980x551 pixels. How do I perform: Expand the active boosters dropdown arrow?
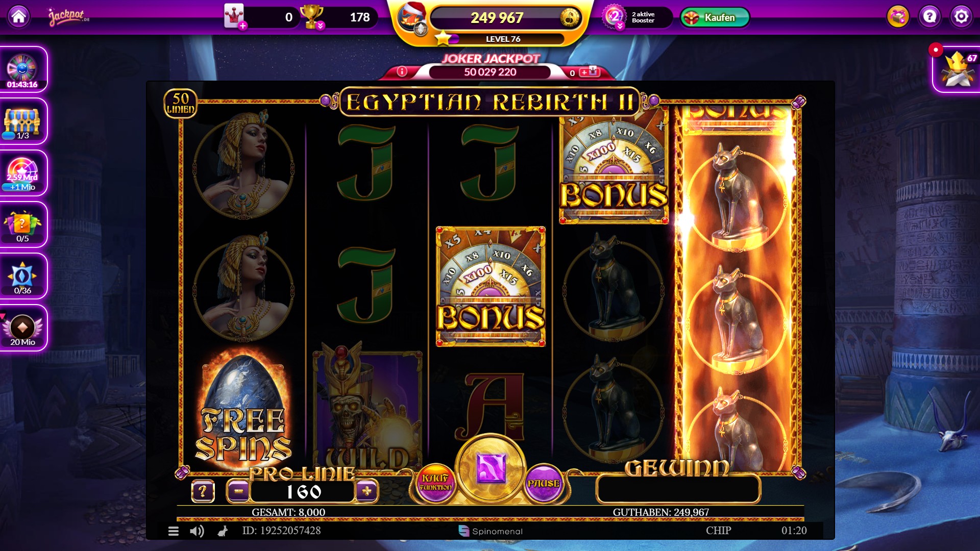point(620,26)
